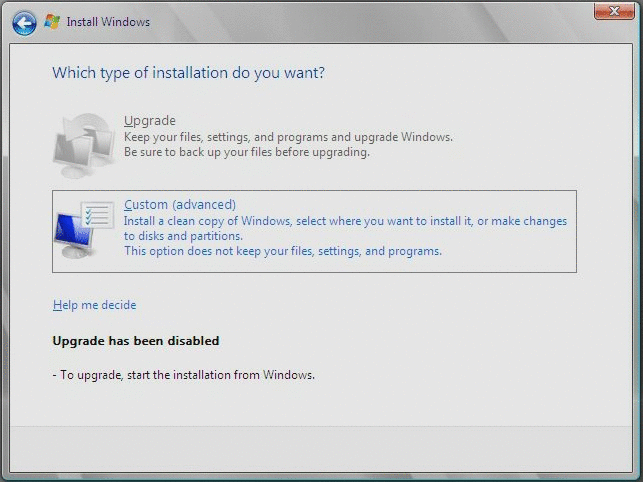Close the Install Windows dialog
The image size is (643, 482).
614,11
